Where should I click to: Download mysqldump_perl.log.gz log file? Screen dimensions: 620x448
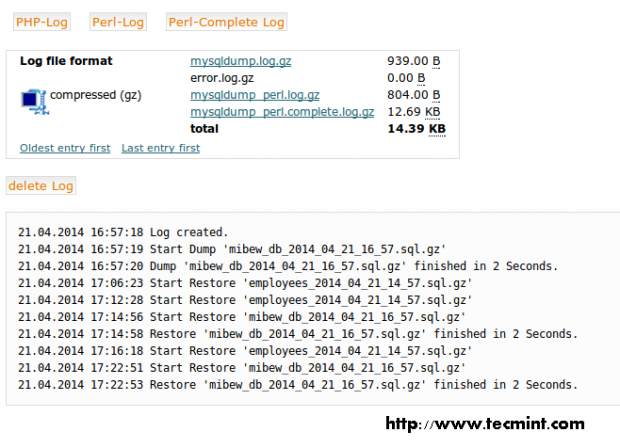(x=255, y=95)
